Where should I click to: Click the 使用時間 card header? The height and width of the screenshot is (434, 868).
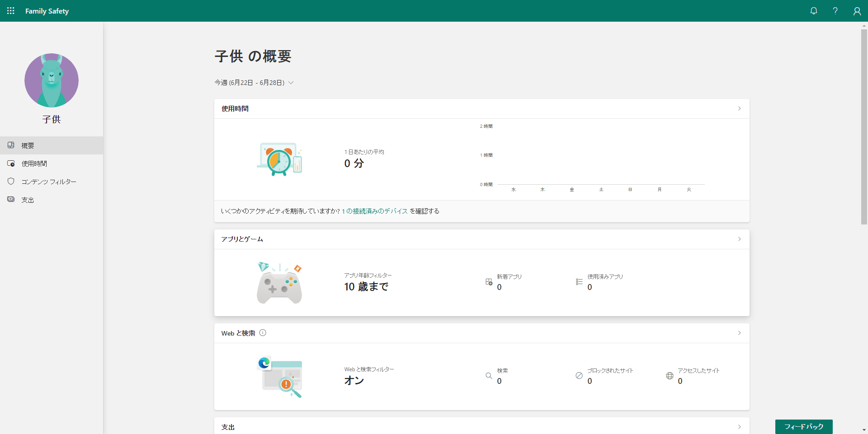pos(482,109)
